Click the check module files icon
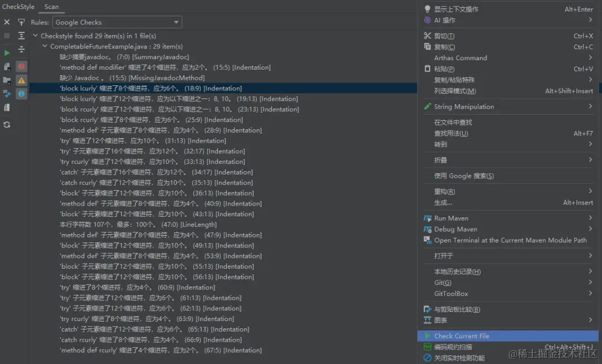Image resolution: width=602 pixels, height=364 pixels. click(7, 66)
